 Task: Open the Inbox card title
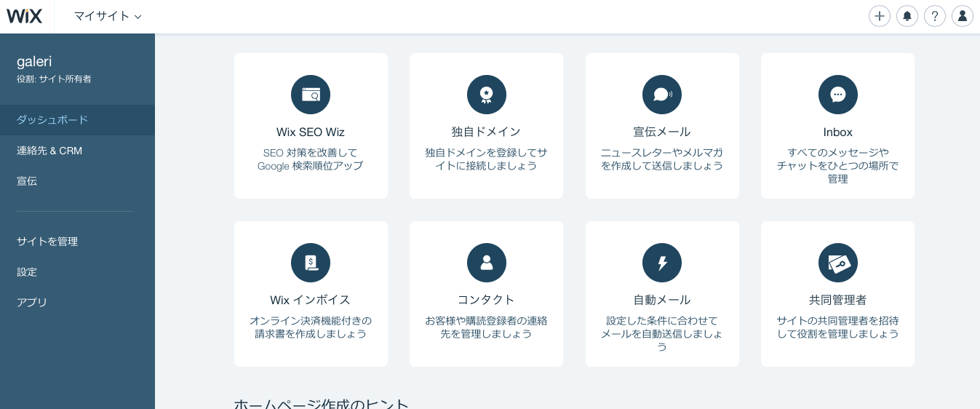pos(838,132)
